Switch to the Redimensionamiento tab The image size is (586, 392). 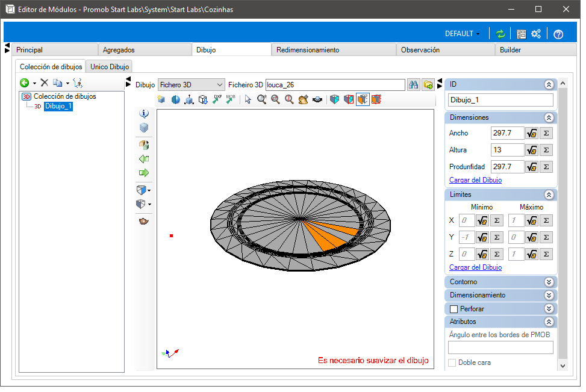(x=334, y=50)
